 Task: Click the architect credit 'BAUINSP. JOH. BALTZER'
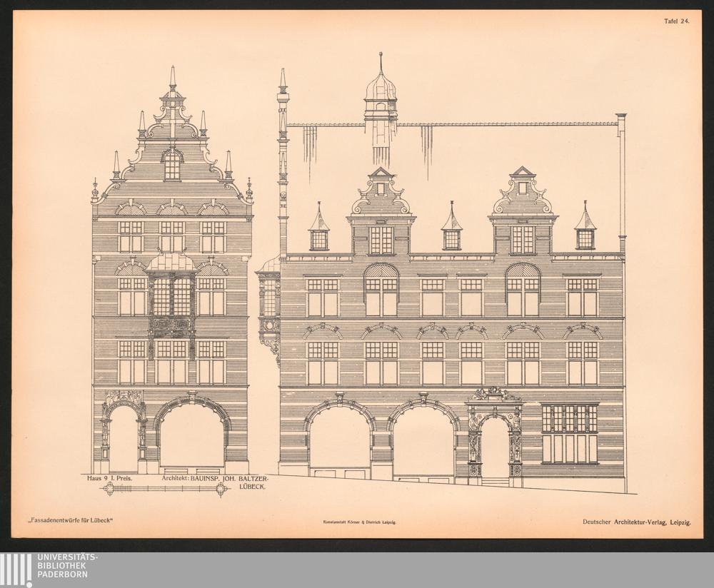214,480
